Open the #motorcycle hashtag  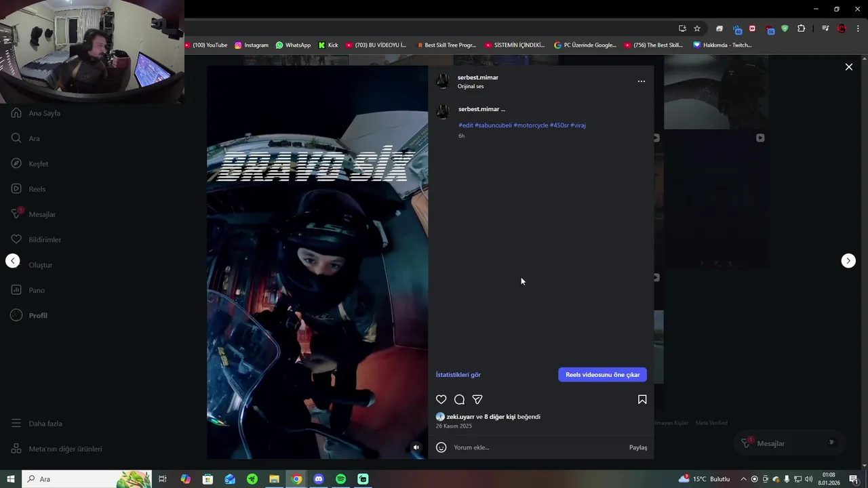[530, 125]
